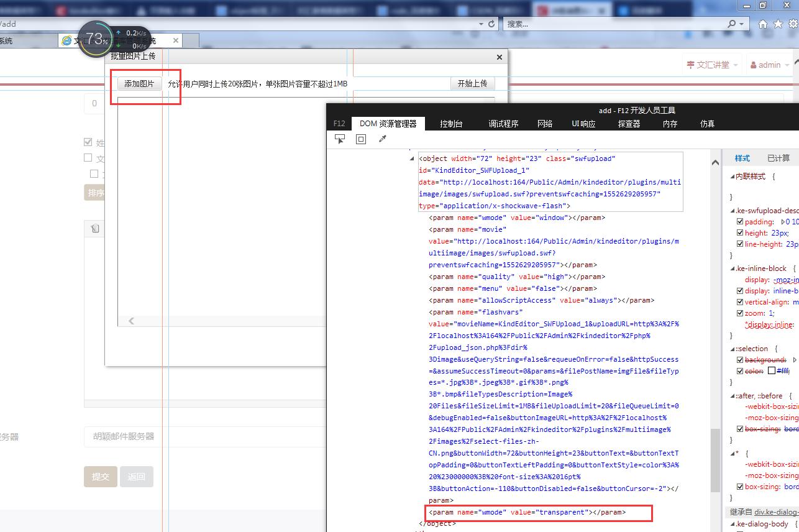The height and width of the screenshot is (532, 799).
Task: Click the 胡颖邮件服务器 input field
Action: 205,436
